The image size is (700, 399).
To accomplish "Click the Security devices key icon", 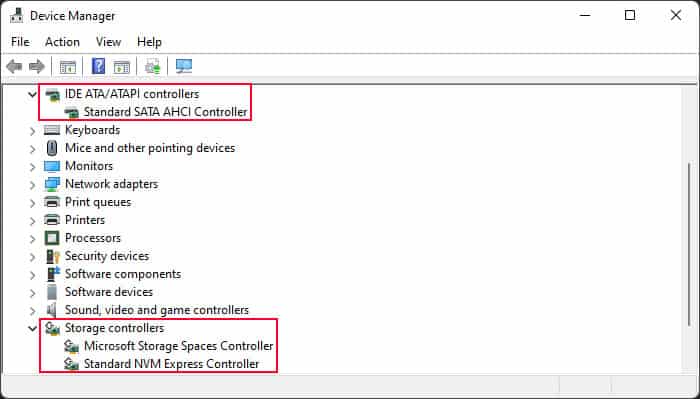I will click(53, 256).
